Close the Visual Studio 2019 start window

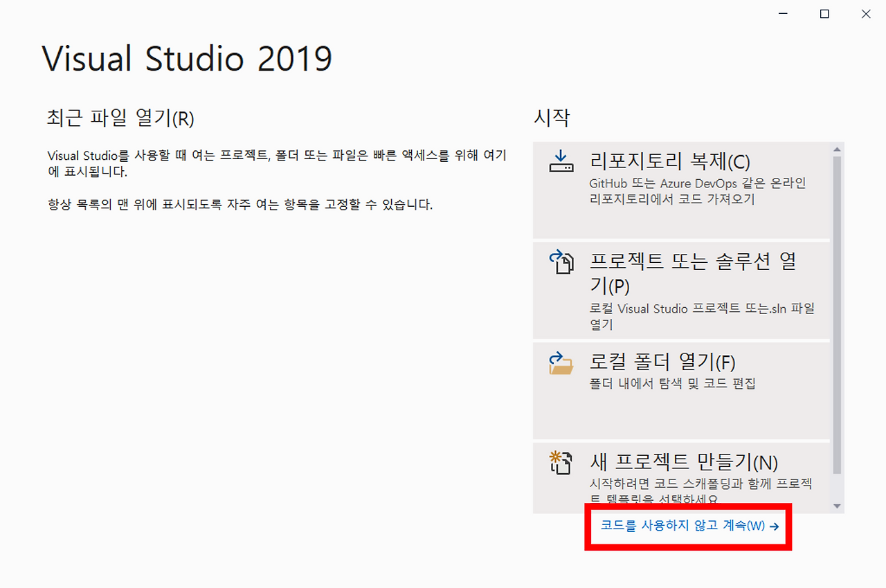[866, 14]
